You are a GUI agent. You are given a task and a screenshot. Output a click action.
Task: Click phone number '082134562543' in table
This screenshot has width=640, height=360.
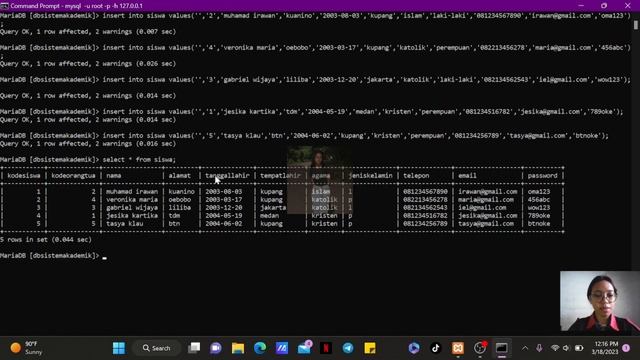tap(425, 207)
